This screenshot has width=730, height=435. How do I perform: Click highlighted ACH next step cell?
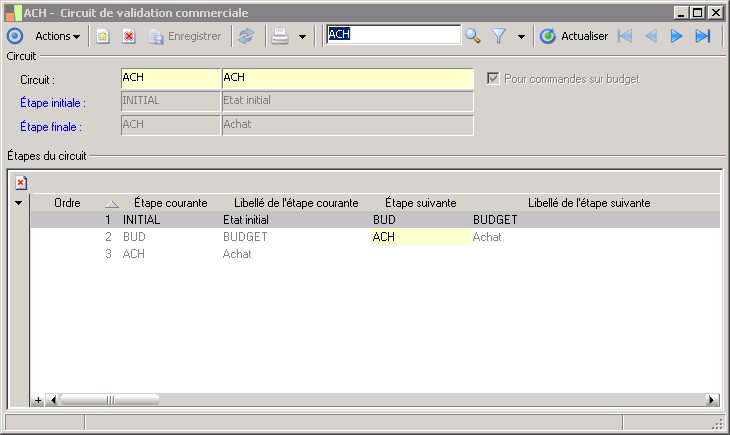pos(421,237)
